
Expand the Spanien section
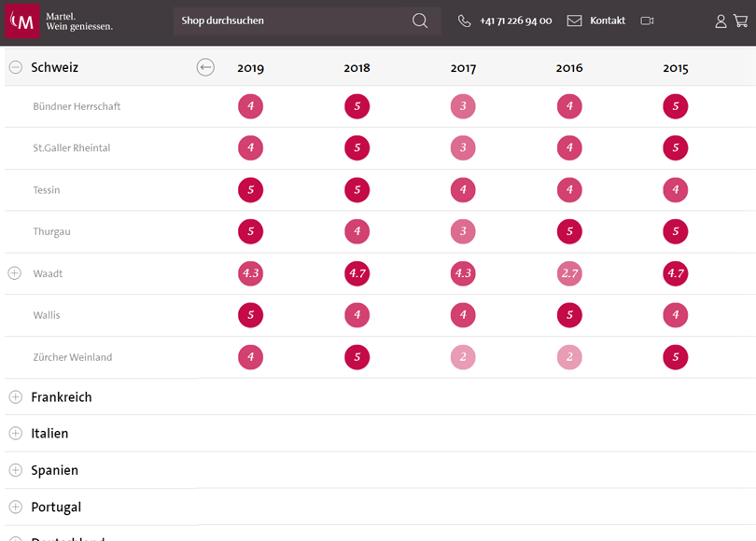[x=15, y=470]
